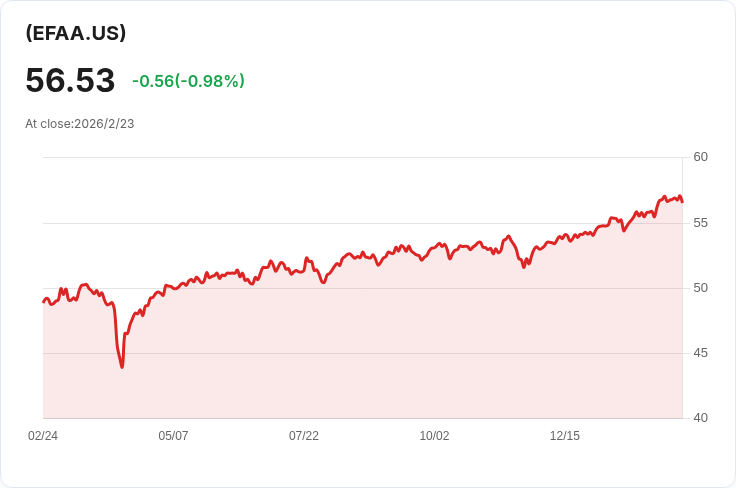Click the starting point of the price line
The image size is (736, 488).
[44, 302]
